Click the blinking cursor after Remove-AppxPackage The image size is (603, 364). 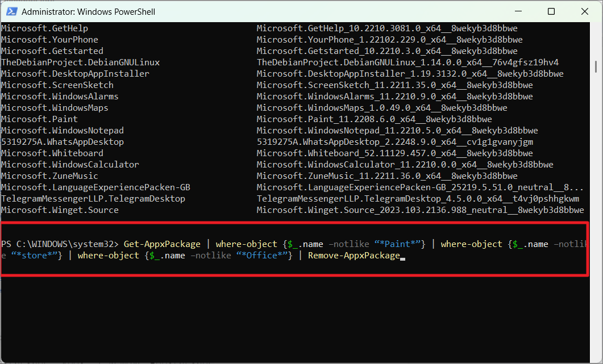coord(402,259)
